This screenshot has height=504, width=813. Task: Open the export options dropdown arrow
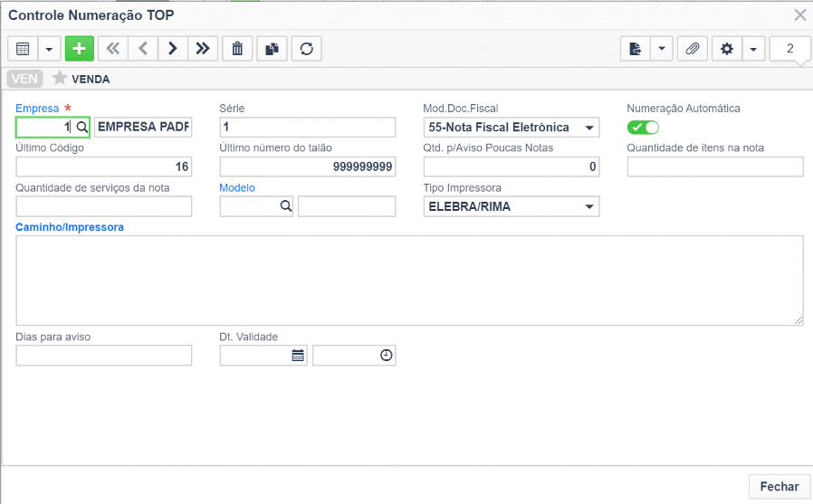[x=662, y=49]
